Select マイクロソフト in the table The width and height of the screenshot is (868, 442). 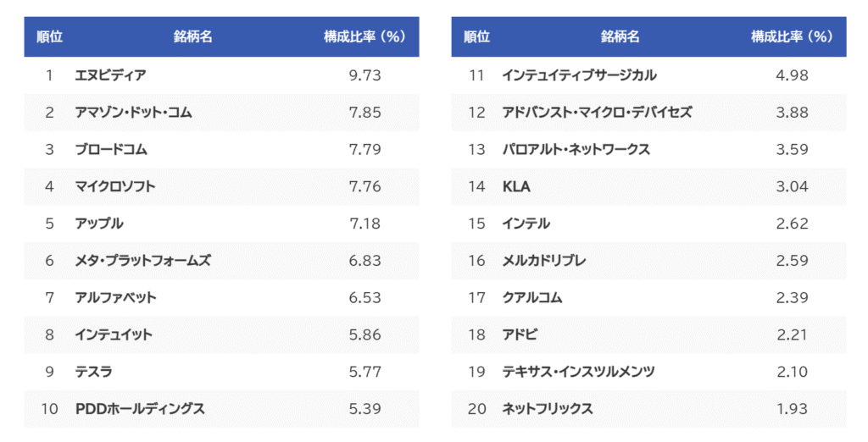pos(115,186)
